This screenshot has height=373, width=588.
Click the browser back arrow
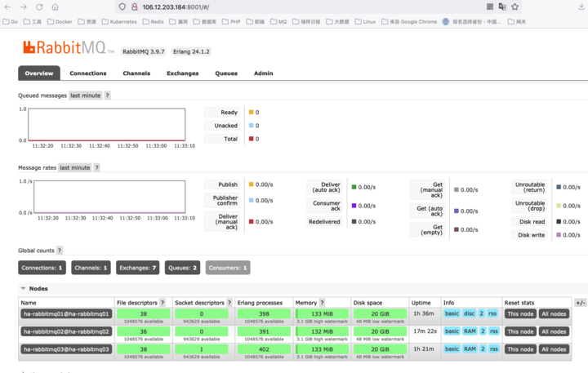(x=7, y=7)
